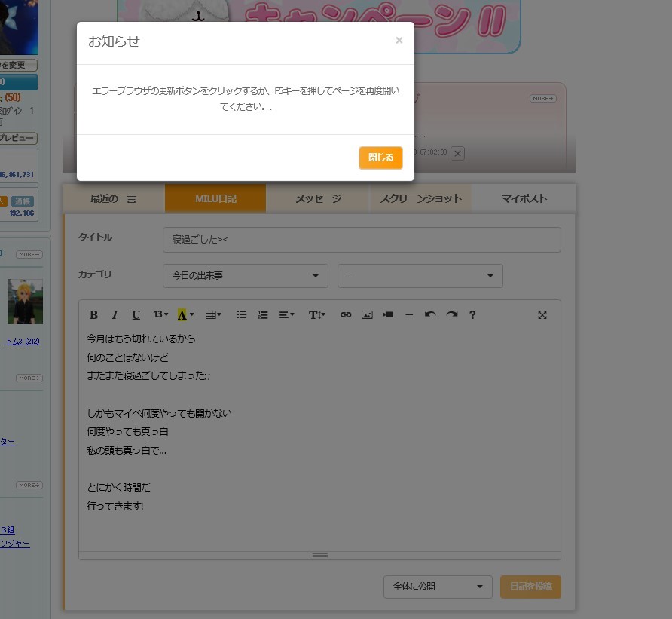Insert a video using video icon
The height and width of the screenshot is (619, 672).
click(388, 315)
